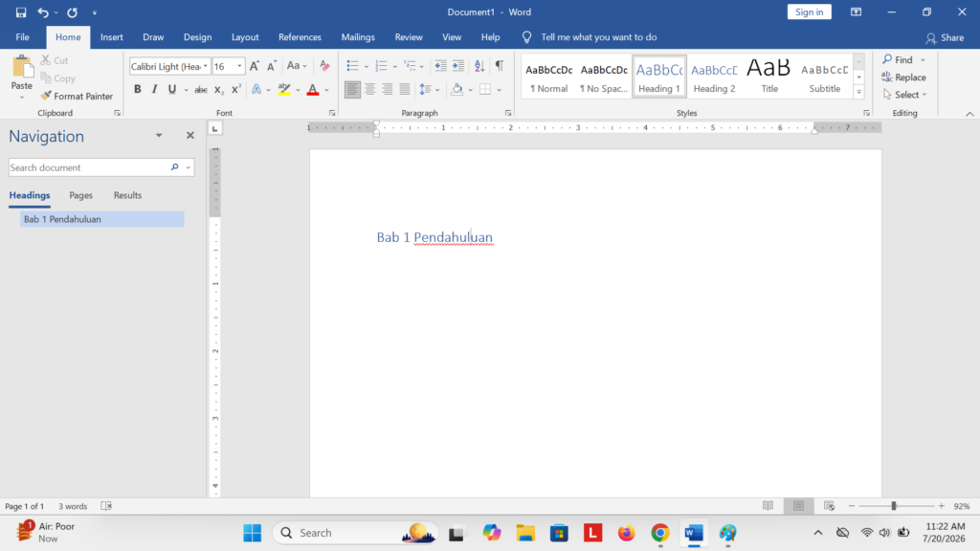Apply subscript formatting
The height and width of the screenshot is (551, 980).
pyautogui.click(x=219, y=90)
